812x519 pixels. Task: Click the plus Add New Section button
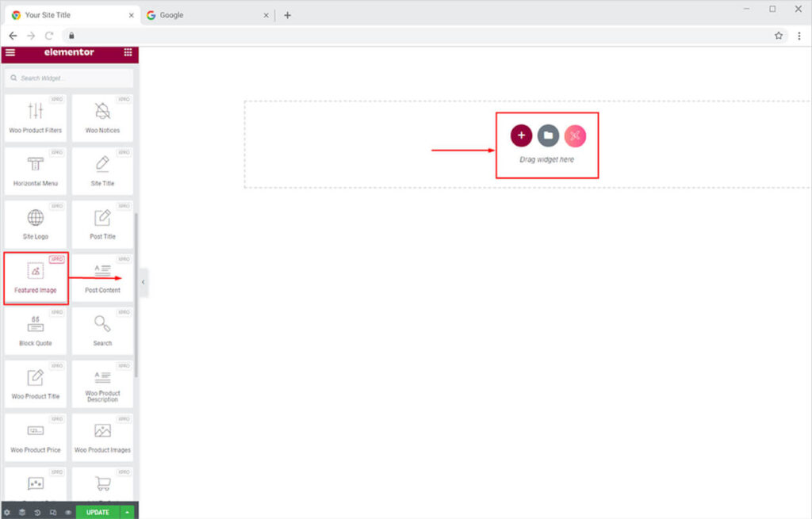click(521, 135)
